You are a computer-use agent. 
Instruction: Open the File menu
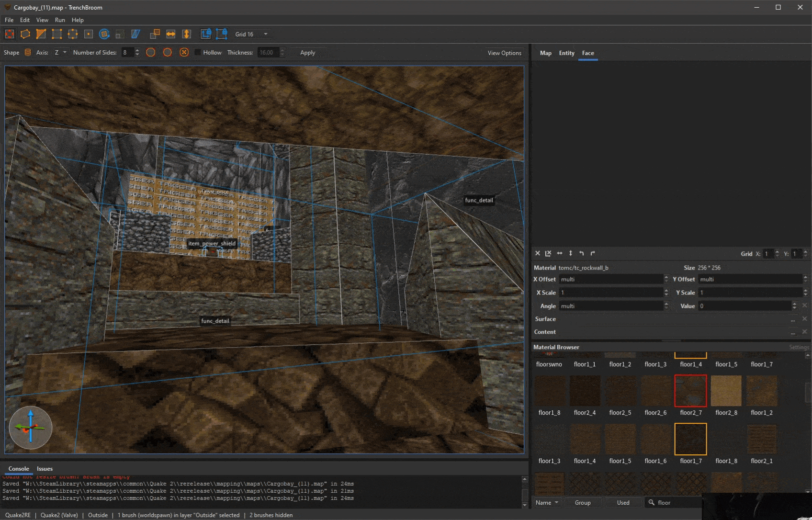(x=9, y=20)
